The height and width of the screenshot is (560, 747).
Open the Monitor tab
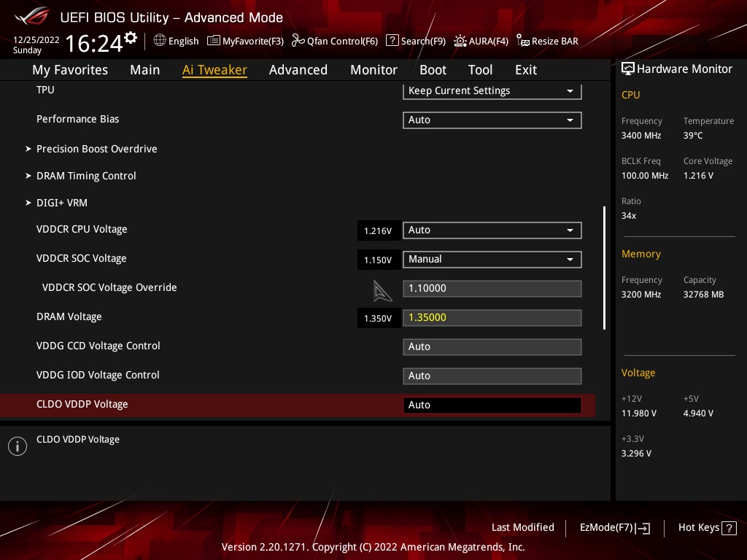click(374, 70)
